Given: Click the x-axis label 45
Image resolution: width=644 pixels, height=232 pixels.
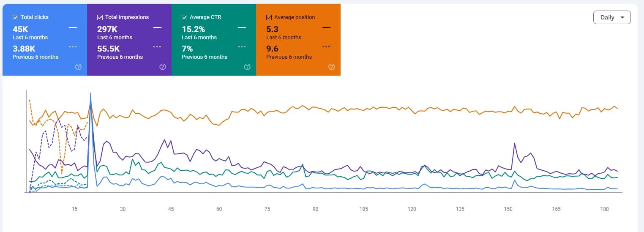Looking at the screenshot, I should point(171,209).
